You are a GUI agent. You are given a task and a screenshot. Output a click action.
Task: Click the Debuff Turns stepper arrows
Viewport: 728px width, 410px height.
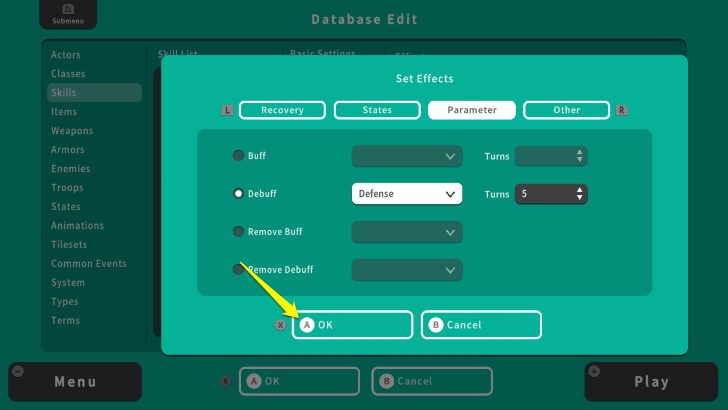579,194
